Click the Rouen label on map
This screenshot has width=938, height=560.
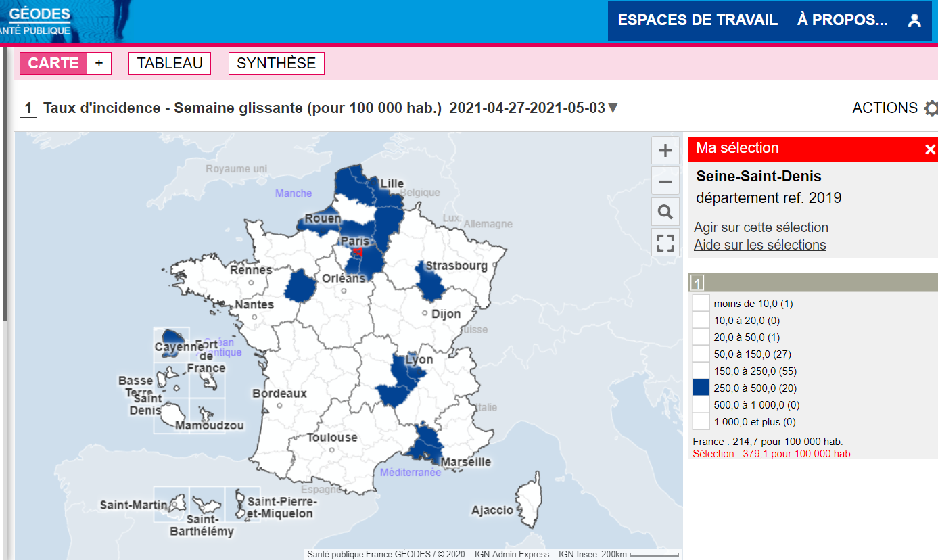[323, 218]
